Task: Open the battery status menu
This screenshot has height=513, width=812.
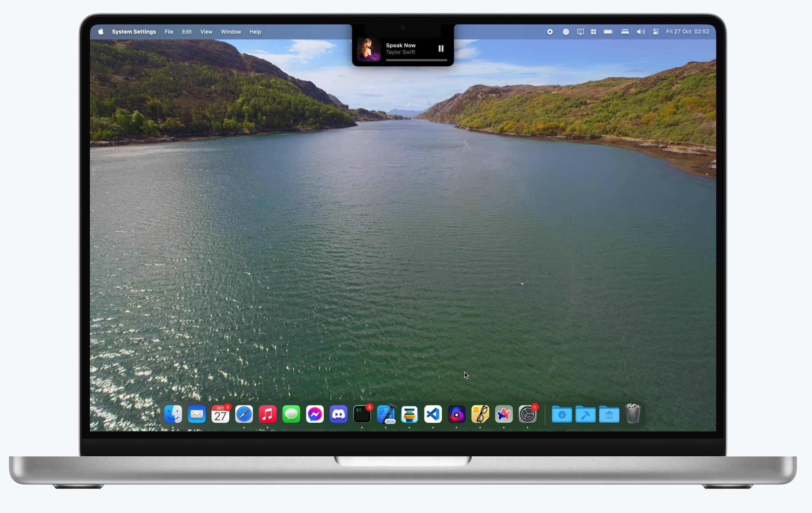Action: (608, 32)
